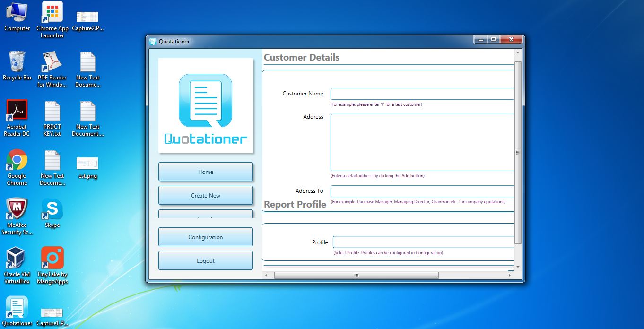
Task: Open the Profile selection dropdown
Action: [424, 242]
